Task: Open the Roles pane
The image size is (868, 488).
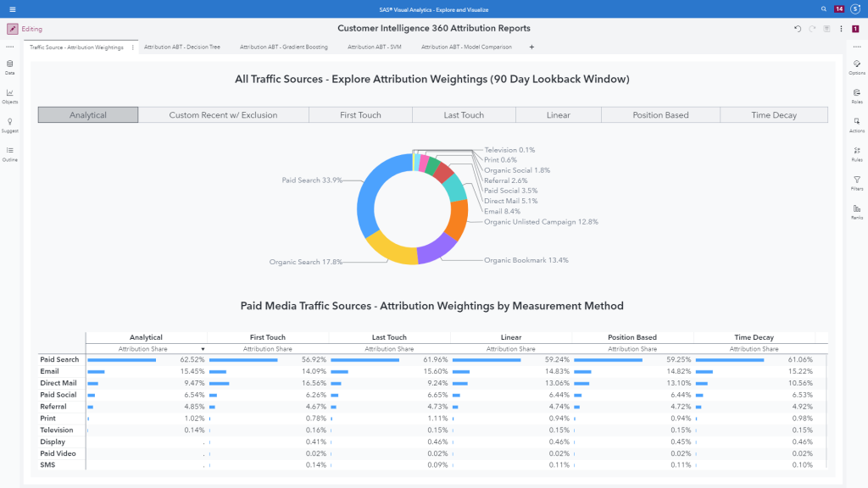Action: 857,95
